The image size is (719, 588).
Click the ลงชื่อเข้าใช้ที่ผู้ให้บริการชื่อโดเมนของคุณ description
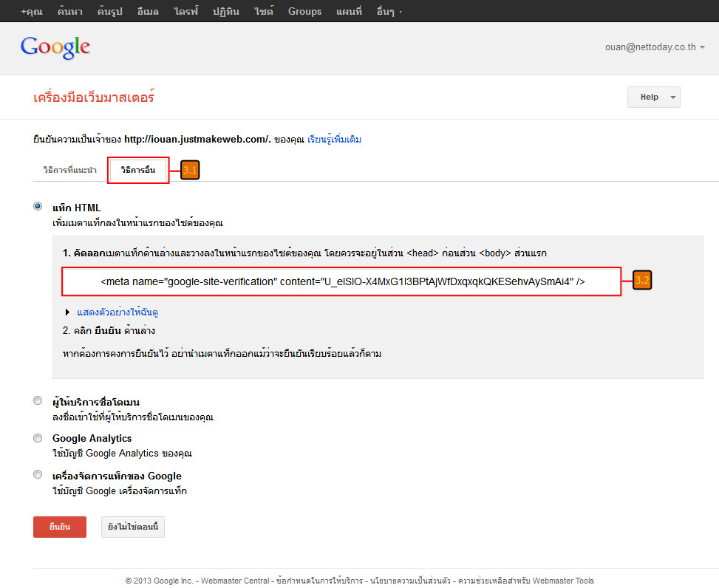[x=133, y=417]
